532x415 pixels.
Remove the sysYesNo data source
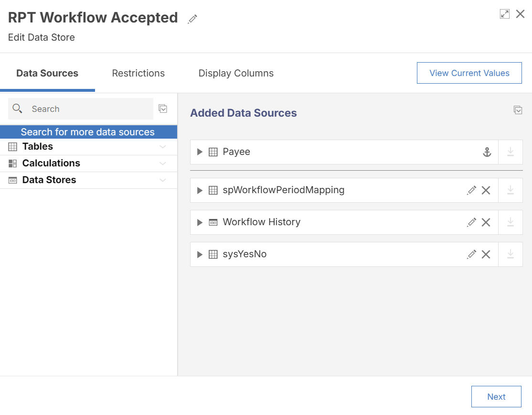click(x=486, y=254)
